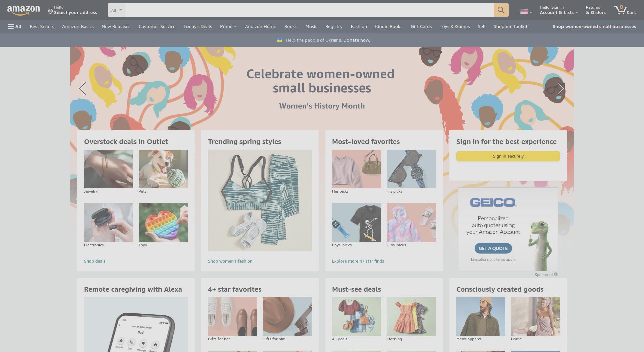Select New Releases in navigation
The height and width of the screenshot is (352, 644).
[116, 26]
